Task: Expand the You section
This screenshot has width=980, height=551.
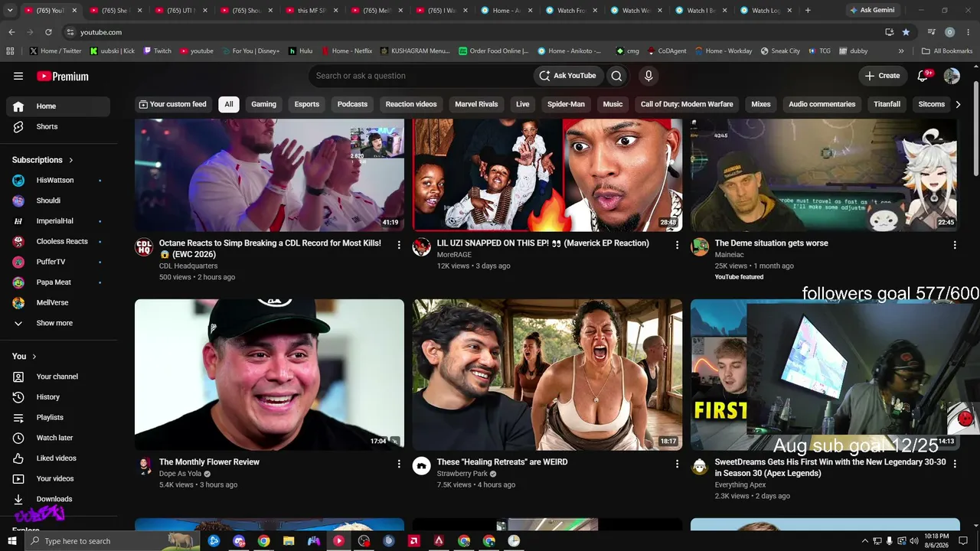Action: 24,357
